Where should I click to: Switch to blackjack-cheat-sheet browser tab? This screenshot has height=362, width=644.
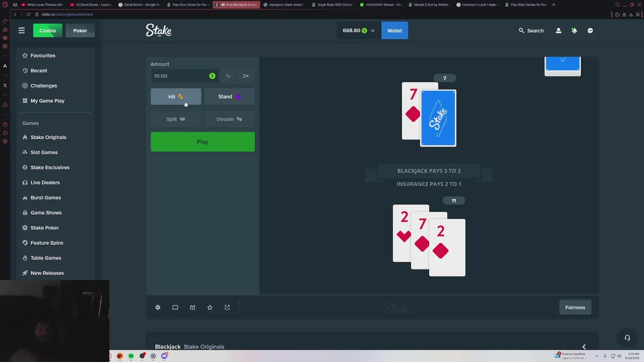point(285,5)
